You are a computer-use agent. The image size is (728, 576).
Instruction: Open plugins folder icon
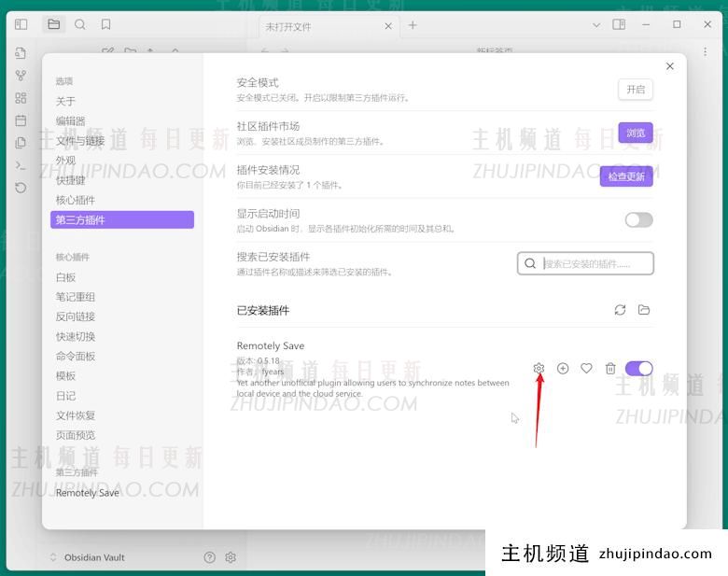tap(643, 310)
